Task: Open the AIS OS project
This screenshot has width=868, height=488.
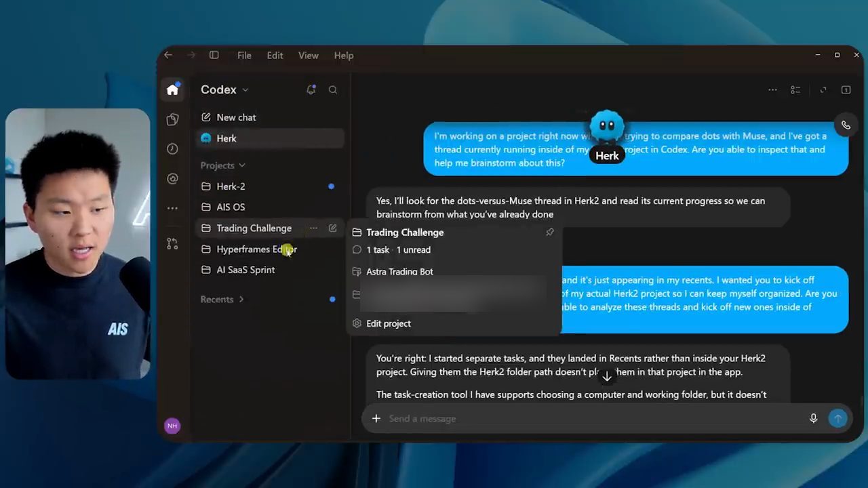Action: tap(271, 207)
